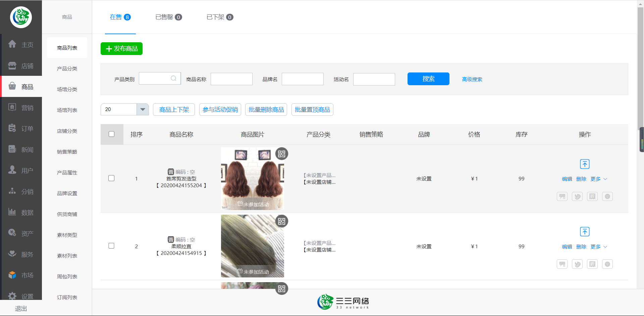This screenshot has width=644, height=316.
Task: Click the QR code icon on first product image
Action: coord(281,154)
